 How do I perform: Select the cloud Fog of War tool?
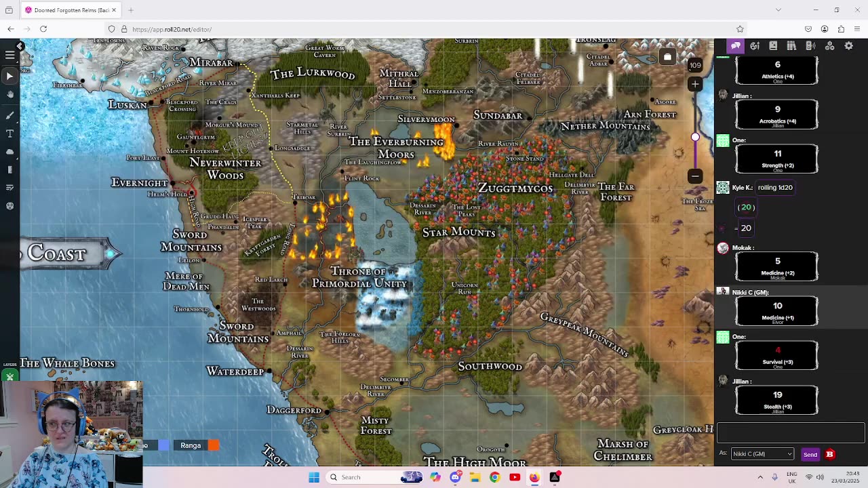pos(9,151)
